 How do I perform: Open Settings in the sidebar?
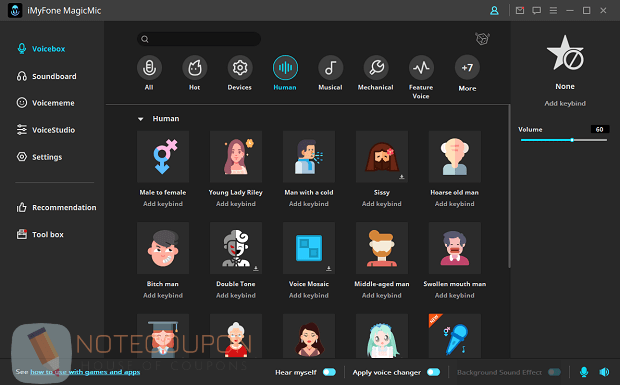pos(39,157)
